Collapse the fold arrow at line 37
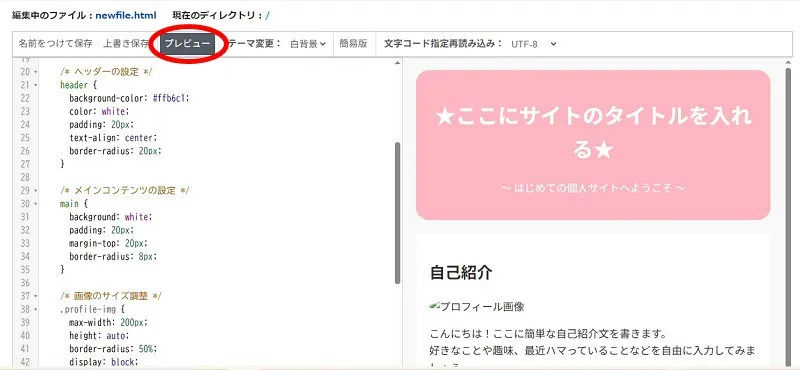 coord(35,296)
